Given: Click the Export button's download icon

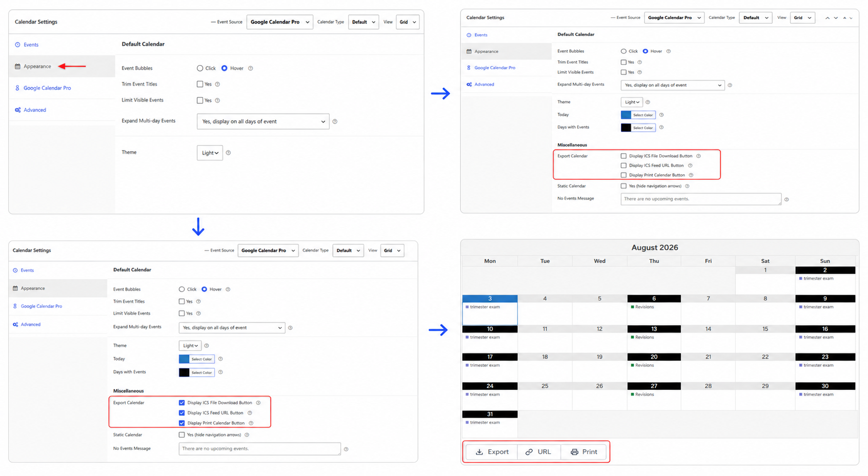Looking at the screenshot, I should click(x=479, y=452).
